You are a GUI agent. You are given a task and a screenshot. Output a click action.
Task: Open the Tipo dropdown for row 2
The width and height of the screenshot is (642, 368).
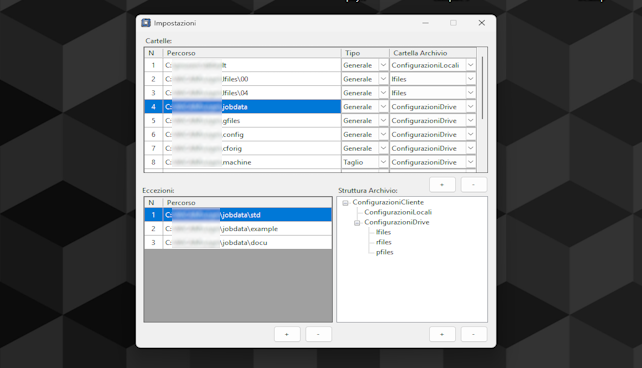coord(383,79)
